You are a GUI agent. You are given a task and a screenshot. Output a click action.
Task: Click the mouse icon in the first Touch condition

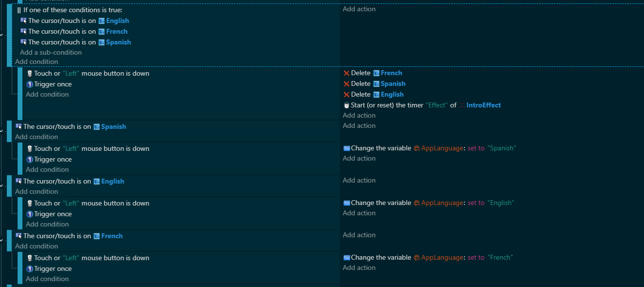click(x=29, y=74)
